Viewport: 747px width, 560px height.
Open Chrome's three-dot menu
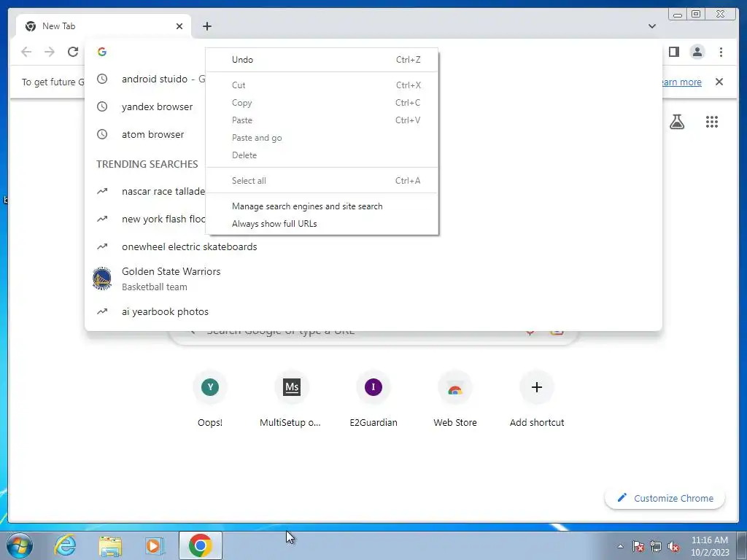[721, 52]
